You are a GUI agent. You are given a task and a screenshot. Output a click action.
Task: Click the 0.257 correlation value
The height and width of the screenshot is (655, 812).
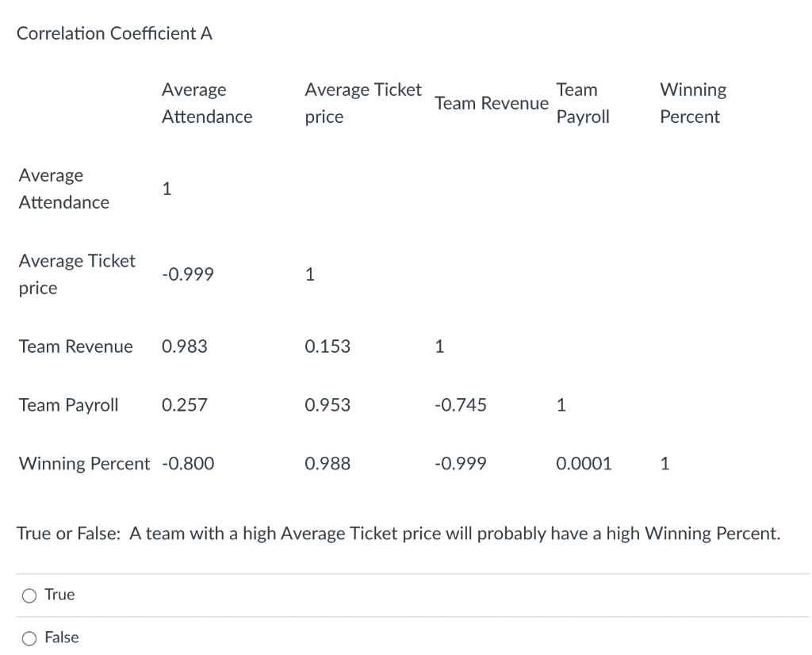184,405
